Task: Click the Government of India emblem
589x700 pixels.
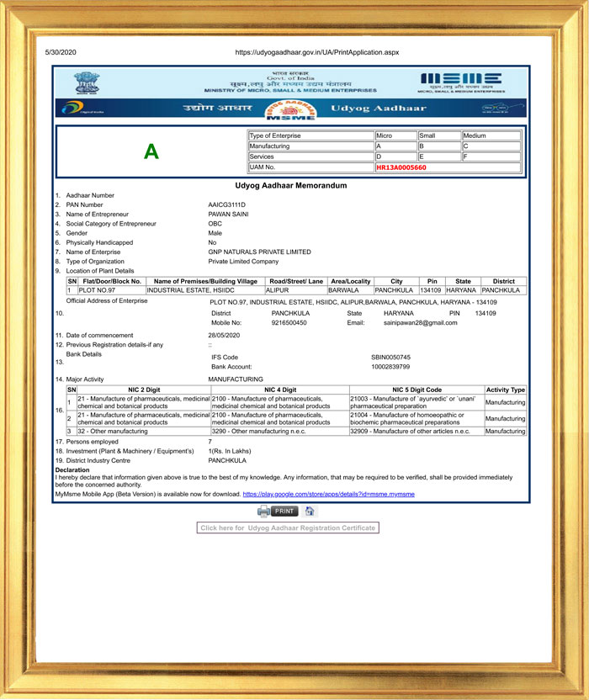Action: (87, 82)
